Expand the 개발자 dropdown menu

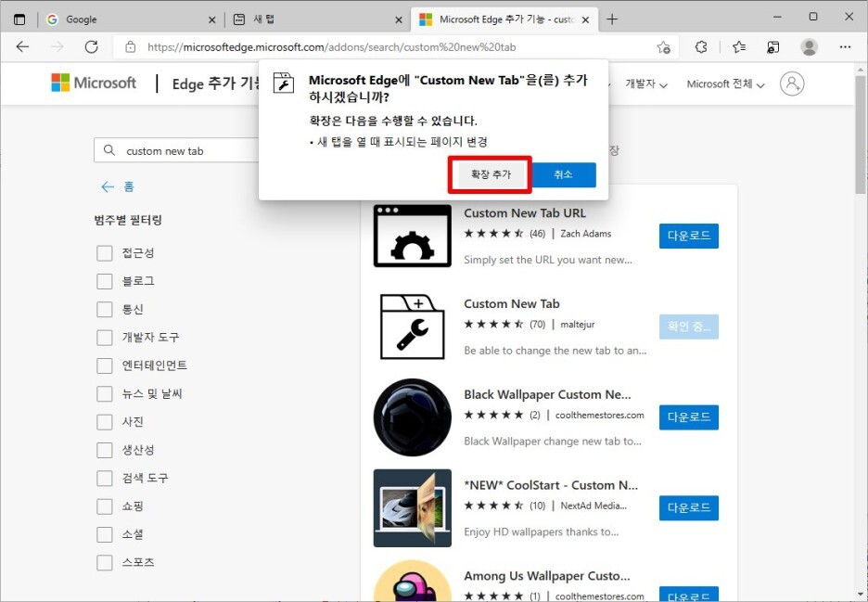pyautogui.click(x=646, y=83)
